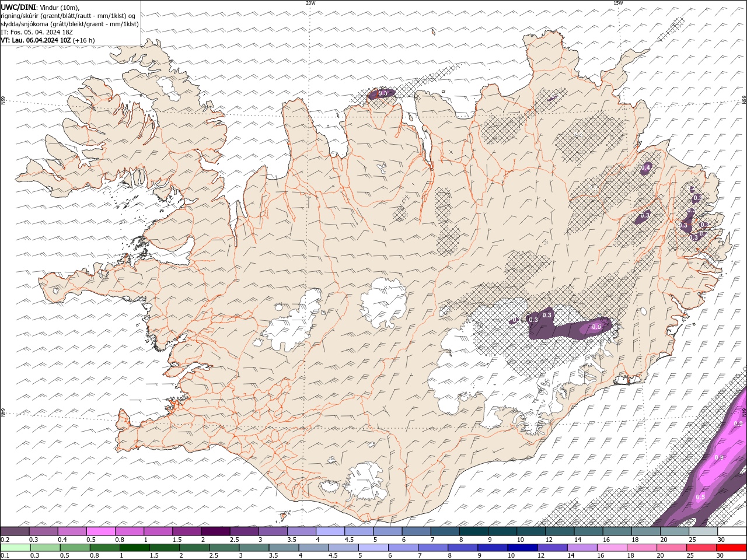Click the 'slydda/snjókoma (grátt/bleikt/grænt - mm/1klst)' line
Screen dimensions: 747x560
tap(69, 24)
